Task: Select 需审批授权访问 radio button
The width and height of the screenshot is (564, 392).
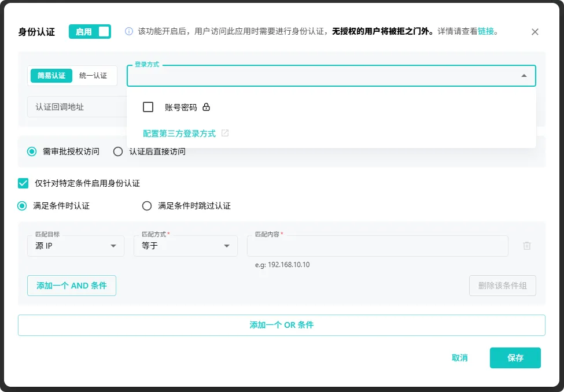Action: (x=32, y=151)
